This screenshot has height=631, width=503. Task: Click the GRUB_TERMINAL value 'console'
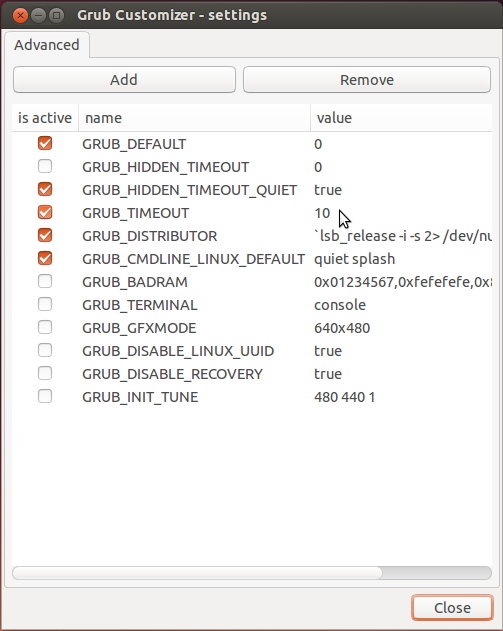tap(340, 305)
